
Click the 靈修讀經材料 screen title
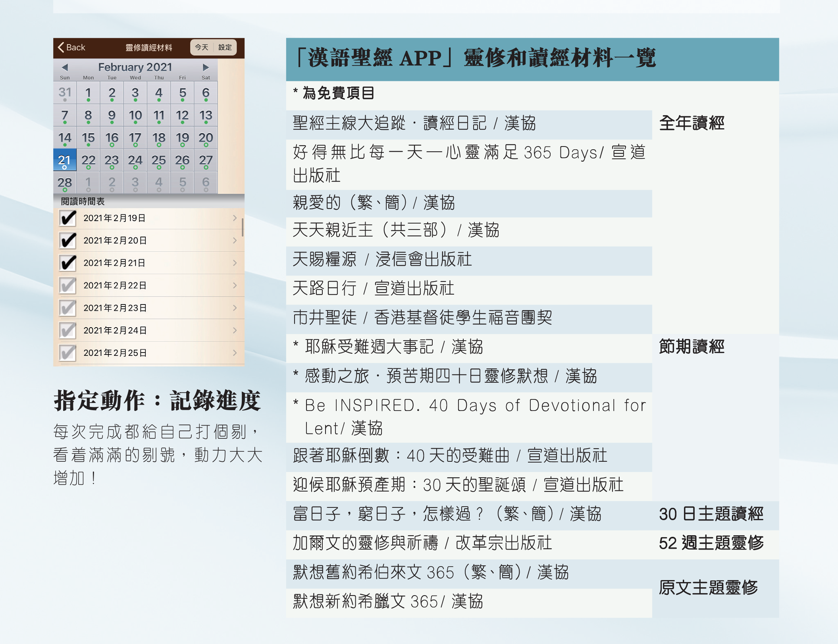(x=149, y=48)
